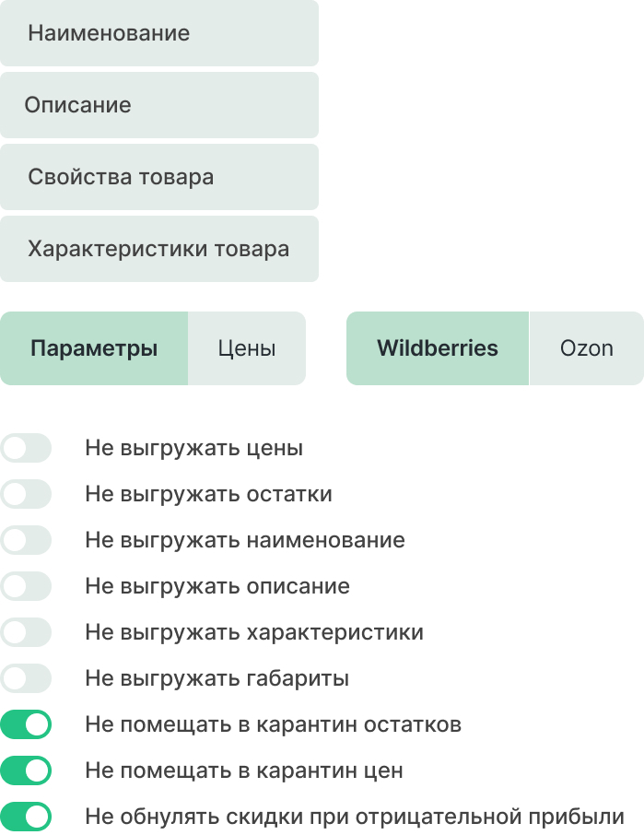Turn on 'Не выгружать наименование' toggle
Screen dimensions: 644x835
[26, 540]
